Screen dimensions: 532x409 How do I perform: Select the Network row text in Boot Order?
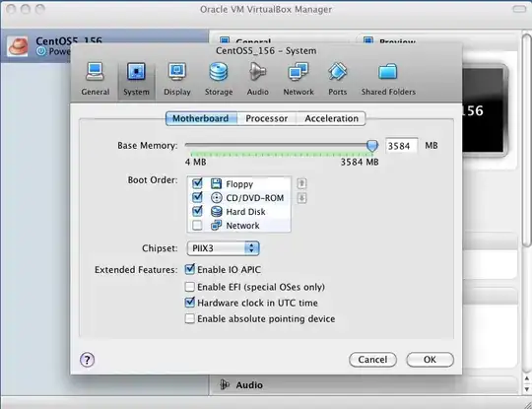click(242, 226)
